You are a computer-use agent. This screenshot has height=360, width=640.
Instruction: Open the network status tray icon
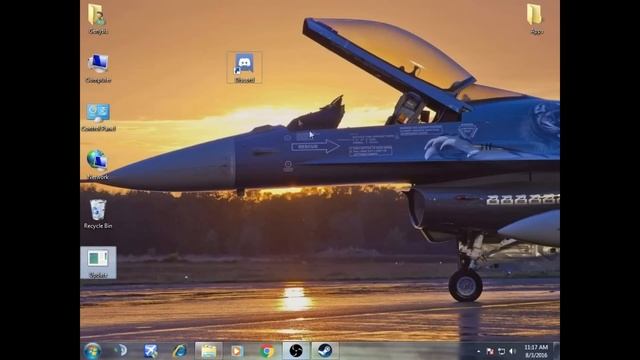click(x=501, y=351)
